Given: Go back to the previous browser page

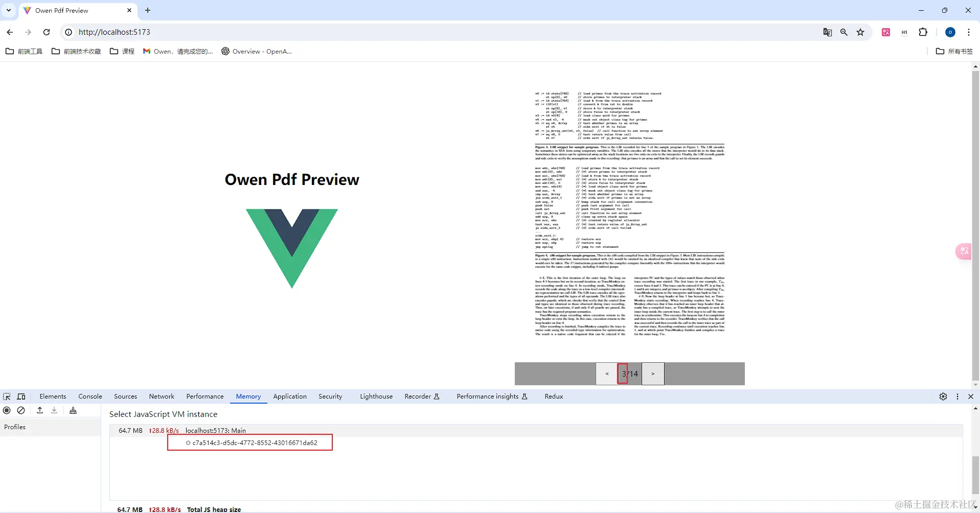Looking at the screenshot, I should pyautogui.click(x=10, y=32).
